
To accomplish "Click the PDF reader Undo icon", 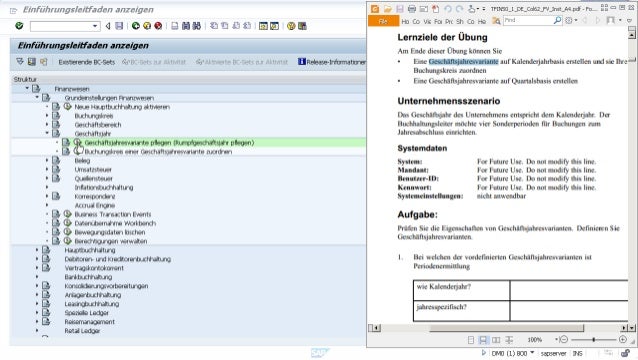I will click(448, 9).
